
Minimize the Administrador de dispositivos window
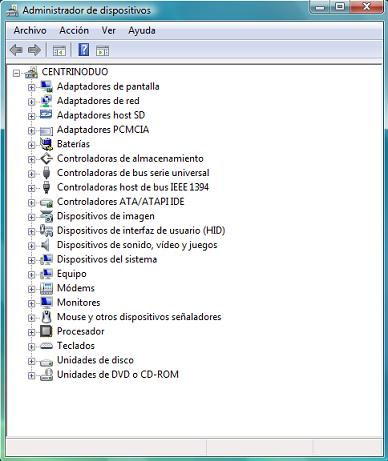[x=320, y=7]
